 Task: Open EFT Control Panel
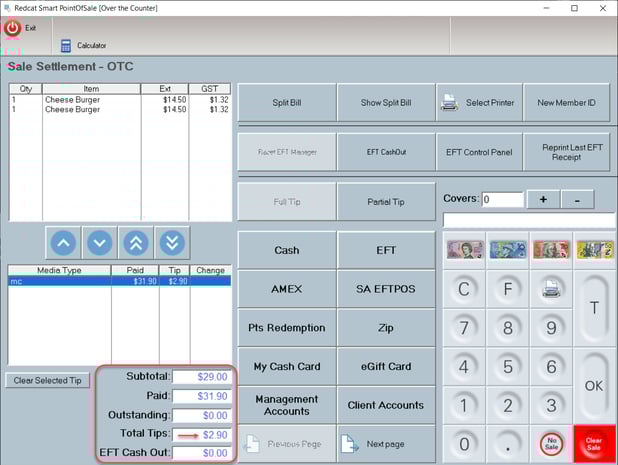click(479, 152)
